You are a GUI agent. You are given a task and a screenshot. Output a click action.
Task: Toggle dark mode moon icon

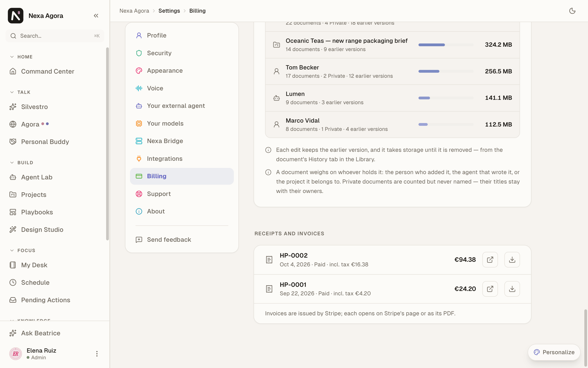pos(572,11)
